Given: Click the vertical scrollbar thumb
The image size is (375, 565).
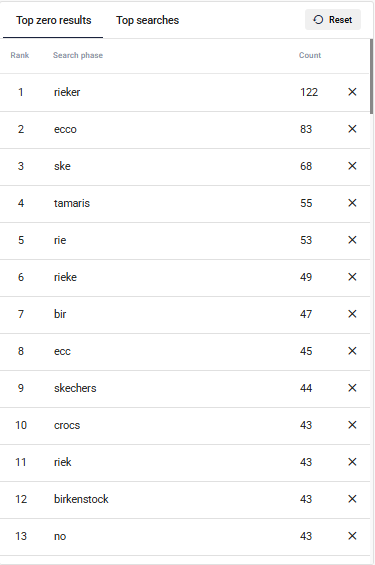Looking at the screenshot, I should pos(371,76).
